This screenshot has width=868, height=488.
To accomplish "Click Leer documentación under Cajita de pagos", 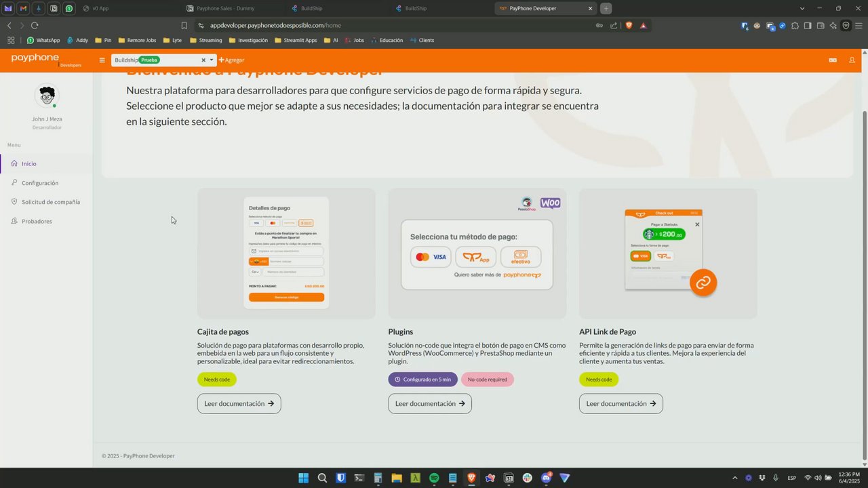I will 239,403.
